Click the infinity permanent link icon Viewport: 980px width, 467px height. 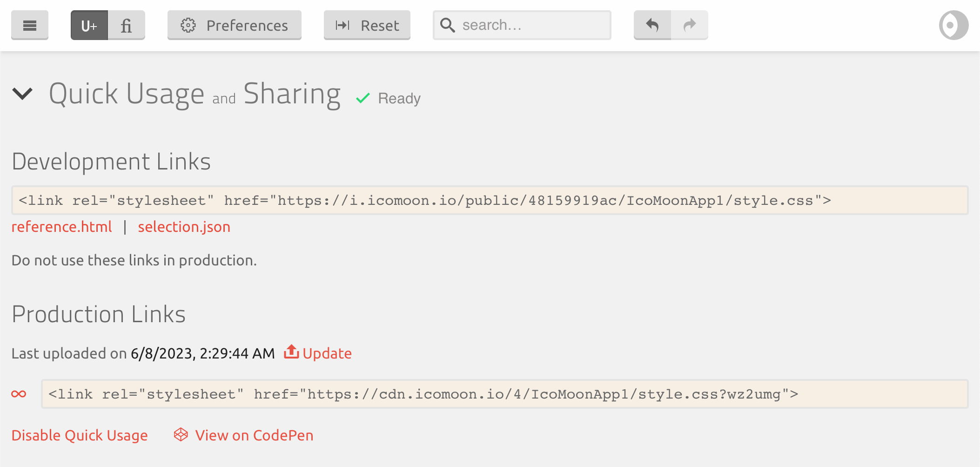coord(19,394)
